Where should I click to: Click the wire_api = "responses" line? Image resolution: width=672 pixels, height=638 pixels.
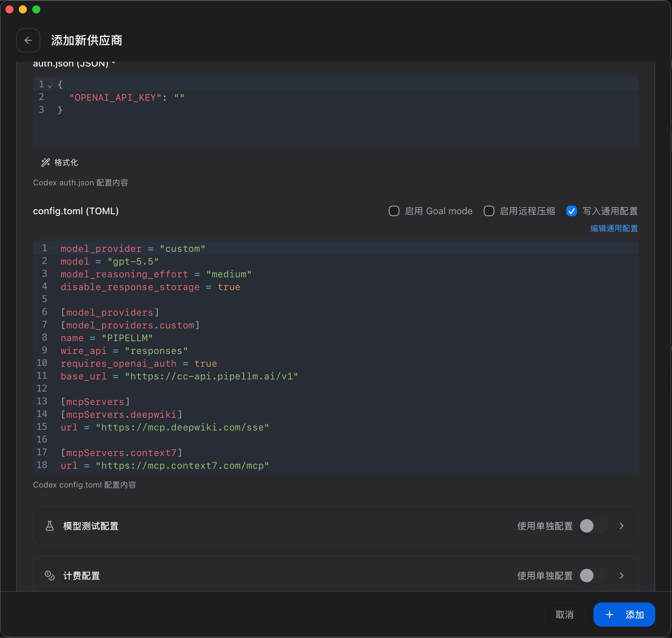[124, 351]
